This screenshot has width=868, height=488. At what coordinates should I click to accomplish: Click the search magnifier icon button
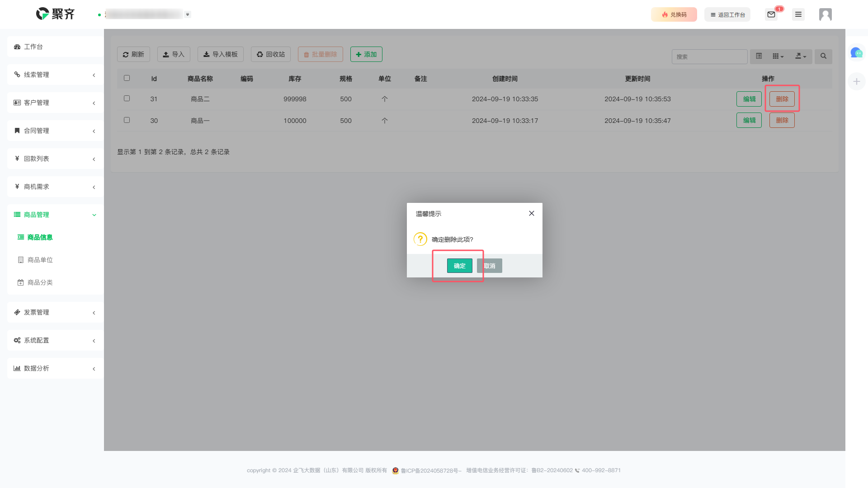tap(823, 56)
